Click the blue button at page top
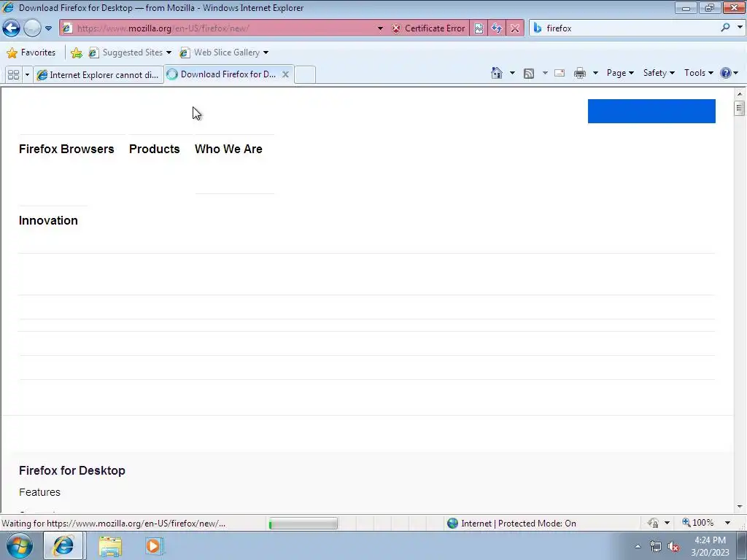The image size is (747, 560). (x=651, y=111)
